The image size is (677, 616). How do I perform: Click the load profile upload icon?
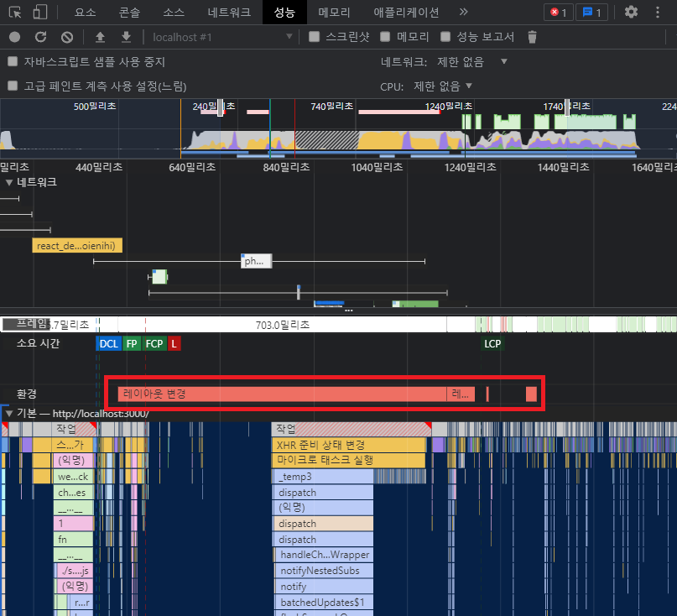point(100,37)
